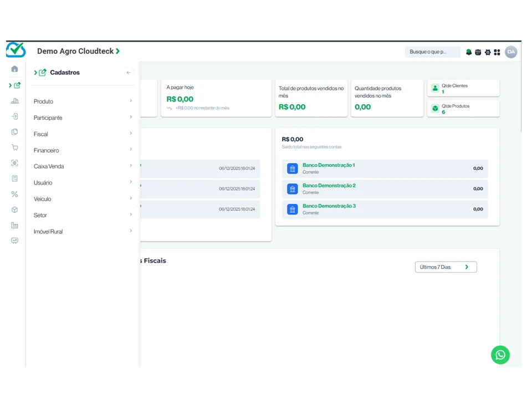Expand the Imóvel Rural submenu

tap(82, 232)
